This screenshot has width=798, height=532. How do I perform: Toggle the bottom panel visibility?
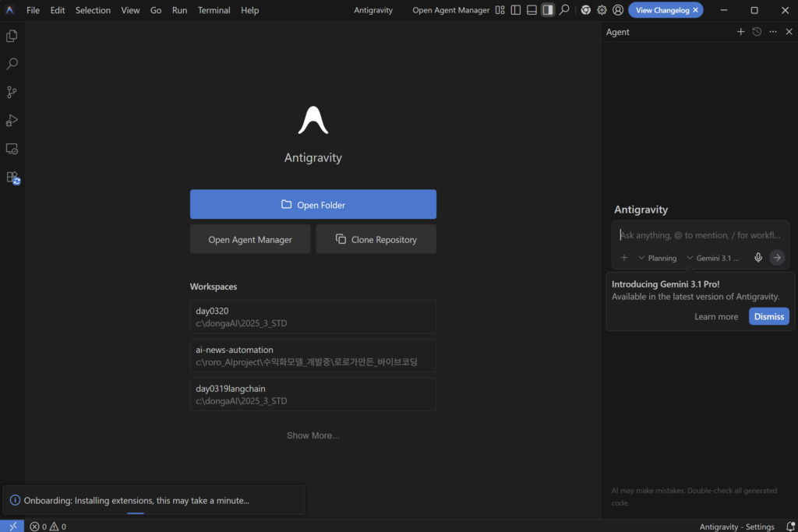tap(531, 9)
